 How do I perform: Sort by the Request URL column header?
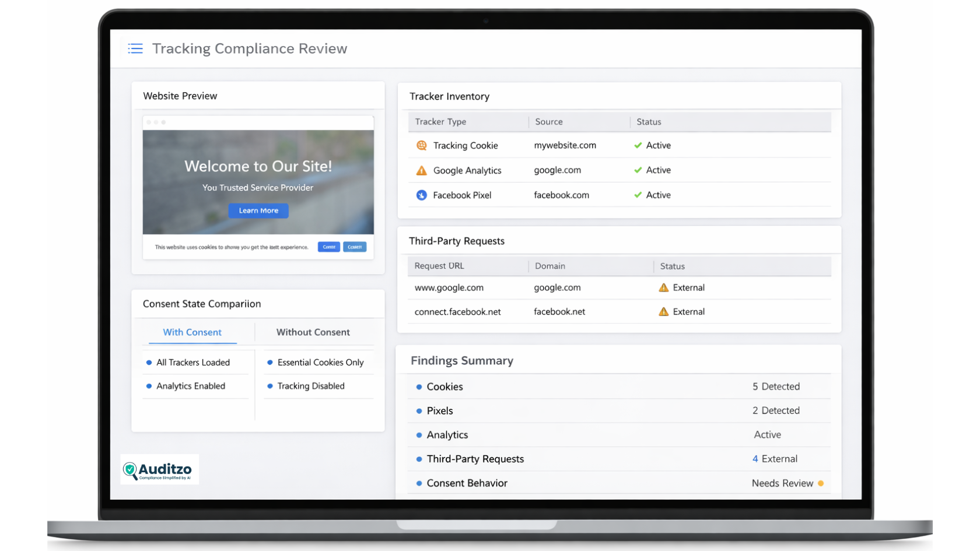[439, 266]
